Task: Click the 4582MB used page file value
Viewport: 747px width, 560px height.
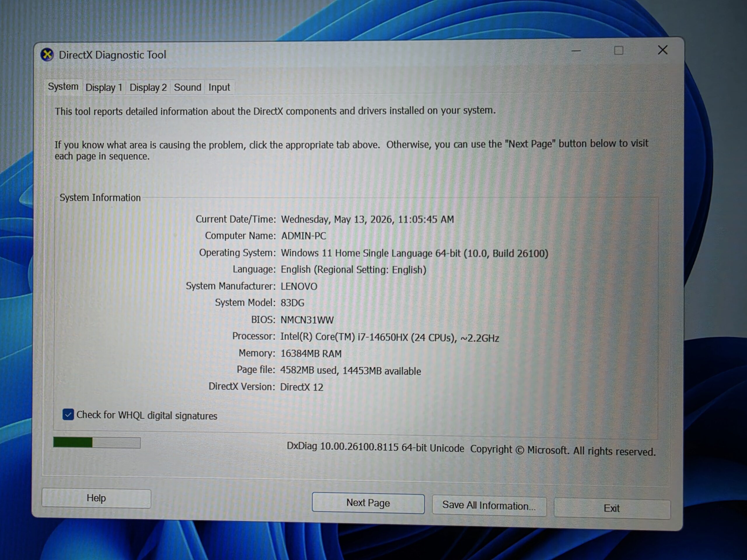Action: [350, 371]
